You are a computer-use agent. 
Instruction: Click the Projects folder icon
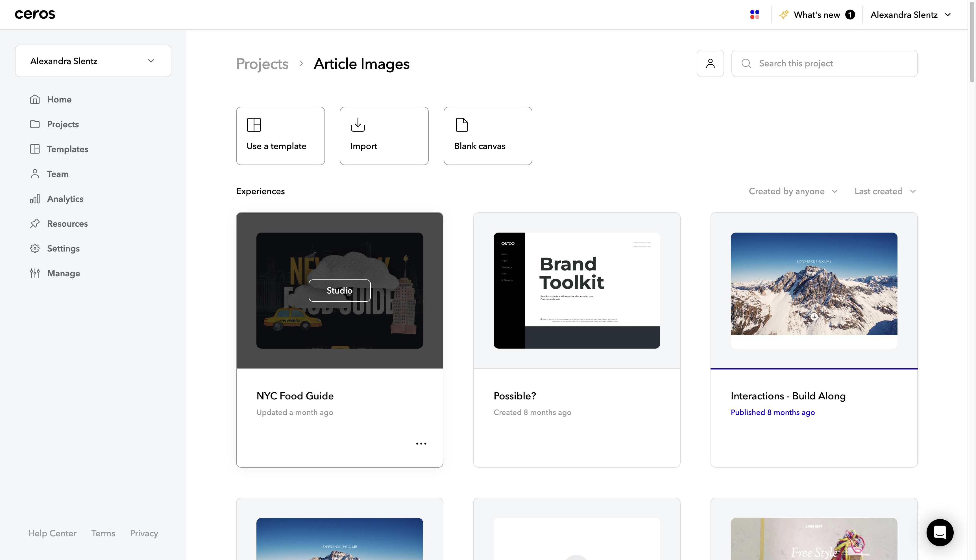tap(35, 124)
